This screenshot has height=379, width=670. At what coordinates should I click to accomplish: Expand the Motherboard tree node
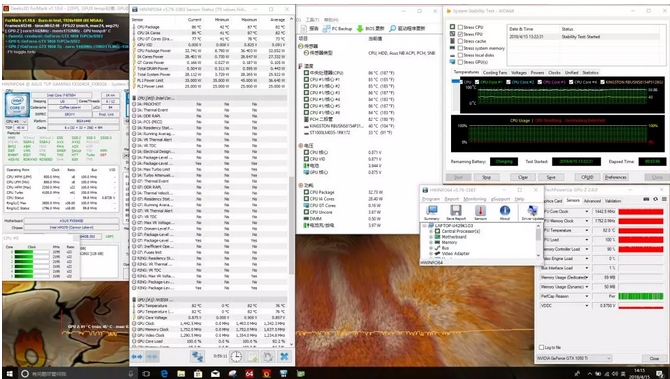431,237
